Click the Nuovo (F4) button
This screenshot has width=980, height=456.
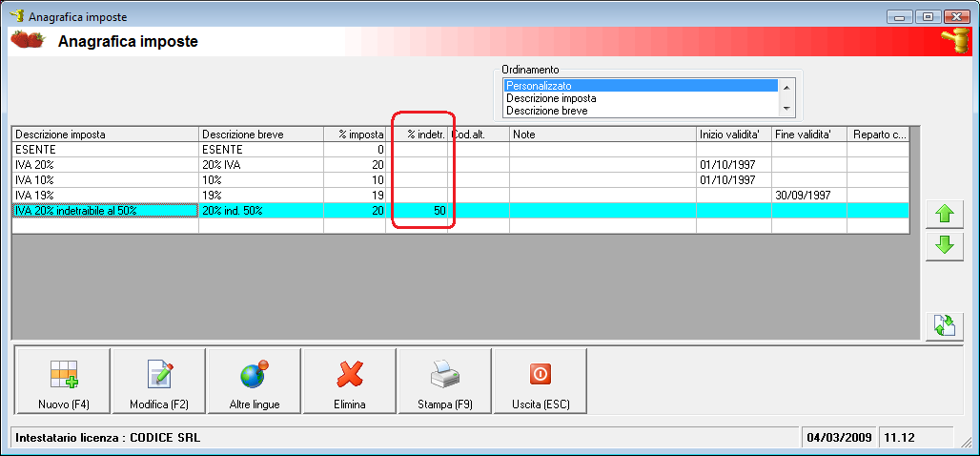pos(64,381)
